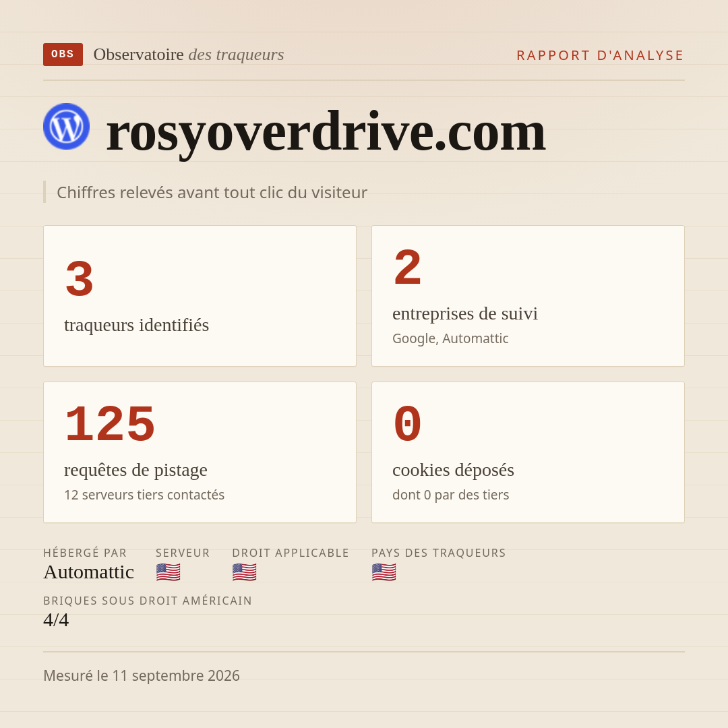The width and height of the screenshot is (728, 728).
Task: Click the 125 tracking requests number
Action: pos(110,425)
